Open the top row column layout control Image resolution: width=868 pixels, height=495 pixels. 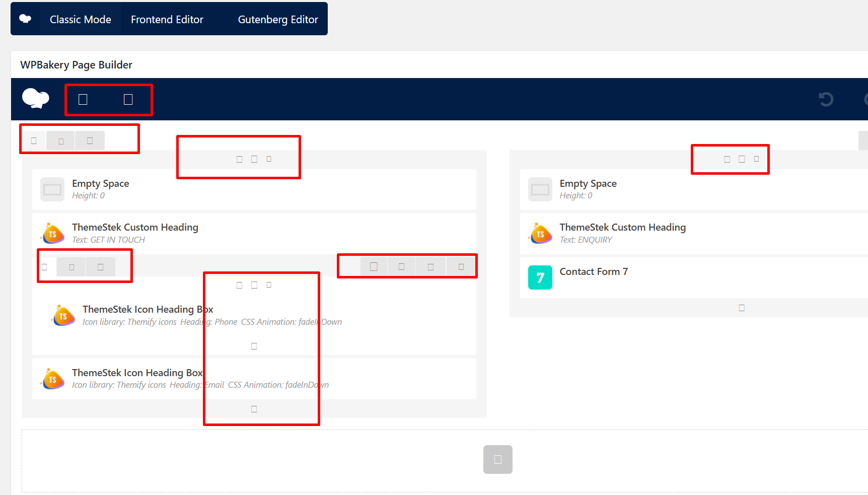tap(61, 141)
